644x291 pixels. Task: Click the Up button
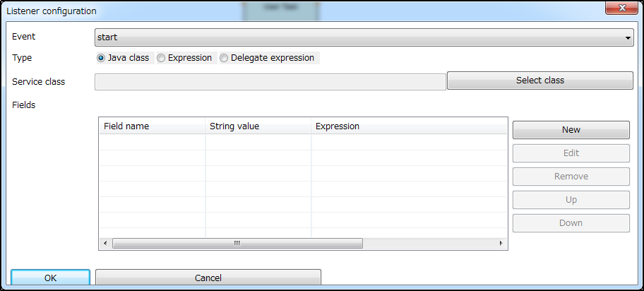(571, 200)
